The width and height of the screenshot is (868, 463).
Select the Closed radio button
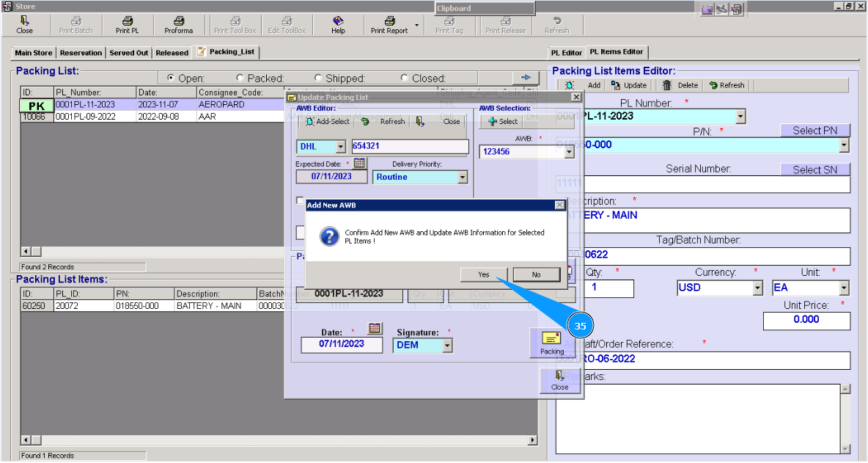pyautogui.click(x=405, y=78)
